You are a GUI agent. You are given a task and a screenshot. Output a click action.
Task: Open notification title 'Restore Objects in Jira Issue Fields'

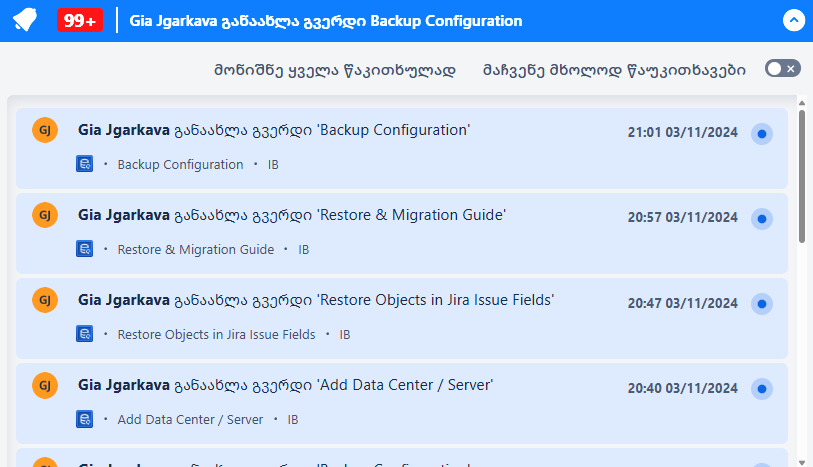click(x=316, y=300)
